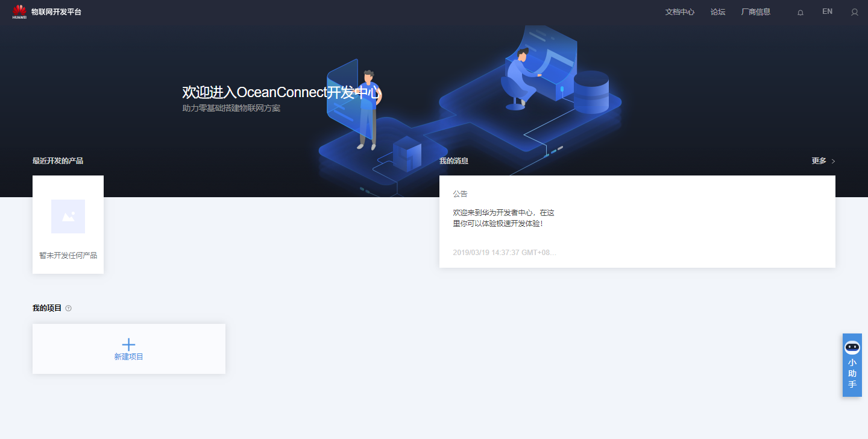Image resolution: width=868 pixels, height=439 pixels.
Task: Open the notification bell icon
Action: pyautogui.click(x=800, y=12)
